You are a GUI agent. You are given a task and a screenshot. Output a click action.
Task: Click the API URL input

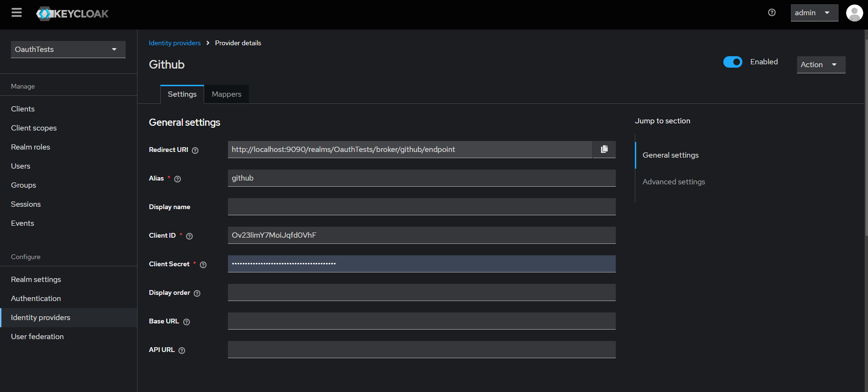pos(422,350)
